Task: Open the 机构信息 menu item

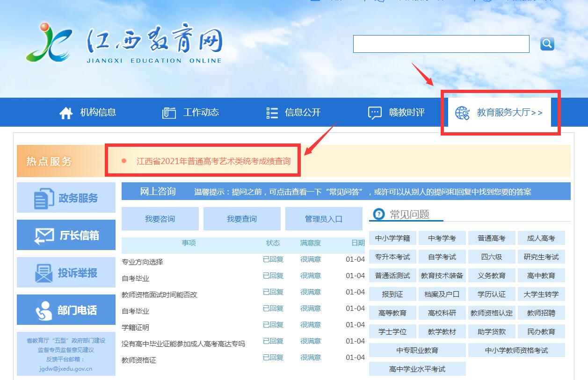Action: click(x=98, y=112)
